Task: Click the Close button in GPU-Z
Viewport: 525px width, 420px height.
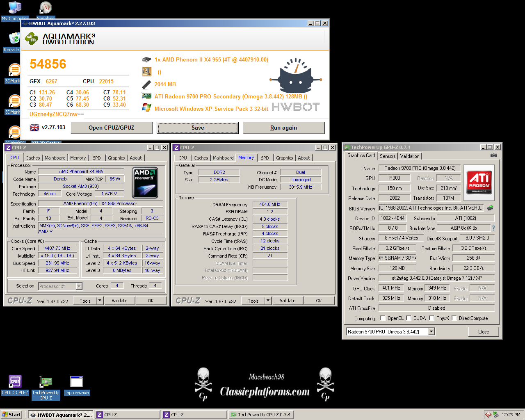Action: click(x=484, y=332)
